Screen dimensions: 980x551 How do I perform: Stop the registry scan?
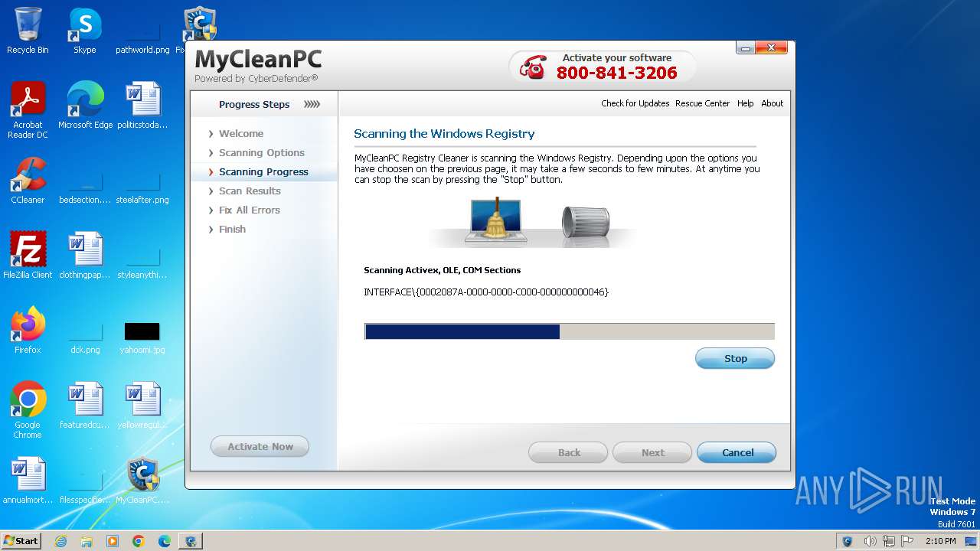[735, 358]
